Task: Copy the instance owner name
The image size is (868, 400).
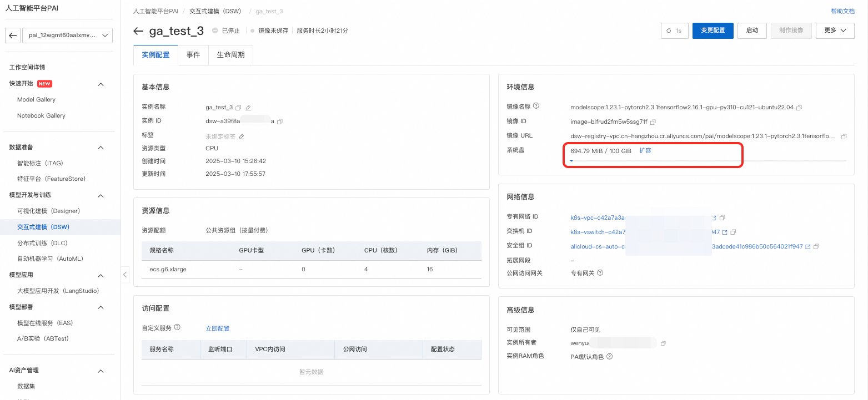Action: (663, 343)
